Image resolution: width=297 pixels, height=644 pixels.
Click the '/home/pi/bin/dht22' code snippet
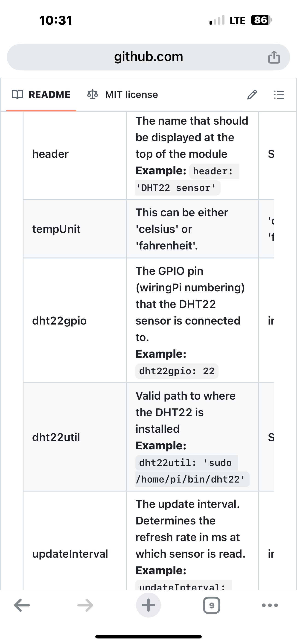tap(192, 479)
